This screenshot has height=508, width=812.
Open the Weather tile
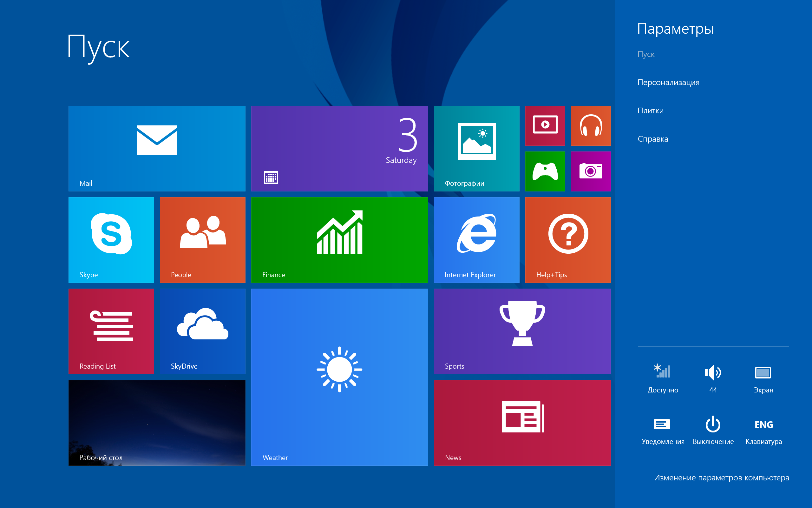click(x=340, y=377)
